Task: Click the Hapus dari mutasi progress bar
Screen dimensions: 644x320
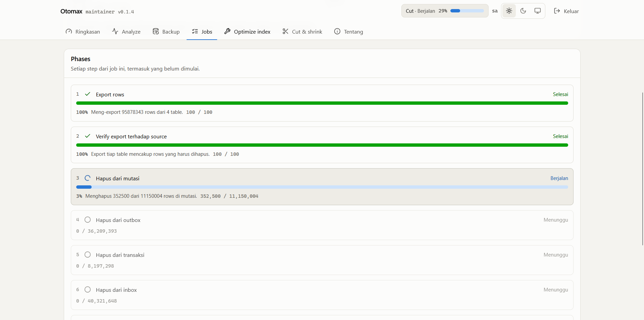Action: (322, 187)
